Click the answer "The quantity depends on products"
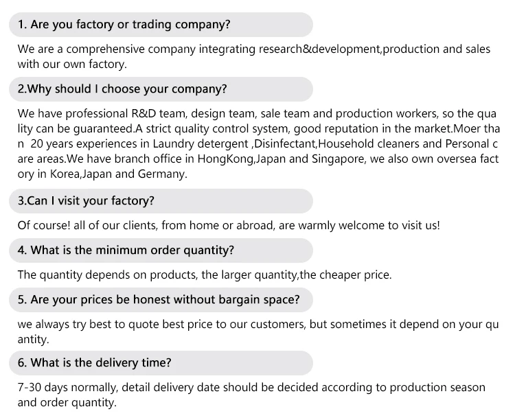This screenshot has height=420, width=515. pos(205,275)
